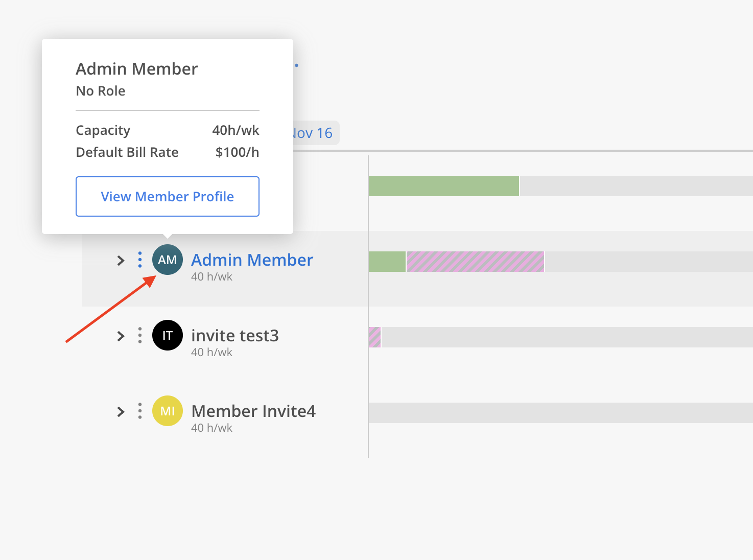Click the invite test3 member name
Viewport: 753px width, 560px height.
point(235,336)
